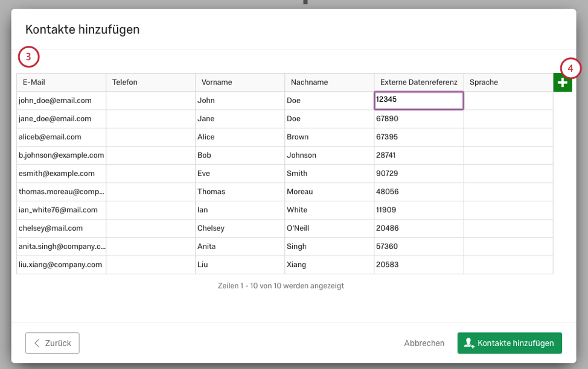
Task: Select the Sprache column header
Action: (x=508, y=83)
